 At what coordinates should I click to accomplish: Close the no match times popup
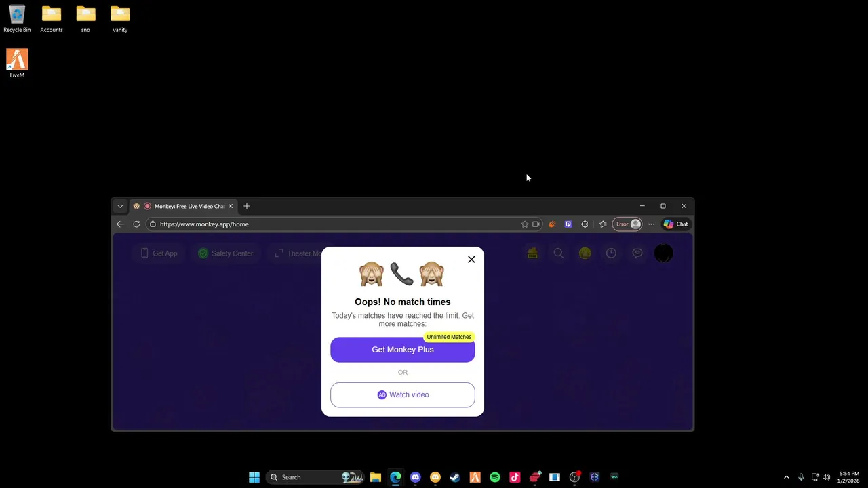(x=471, y=260)
